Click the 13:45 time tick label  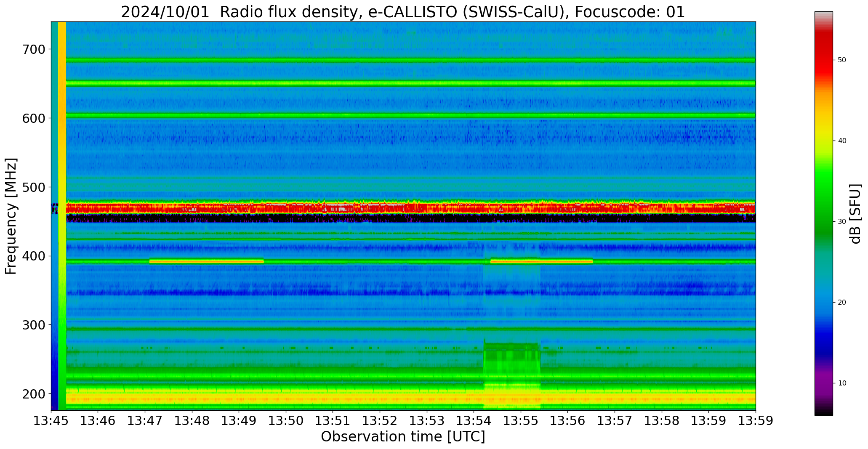tap(51, 421)
